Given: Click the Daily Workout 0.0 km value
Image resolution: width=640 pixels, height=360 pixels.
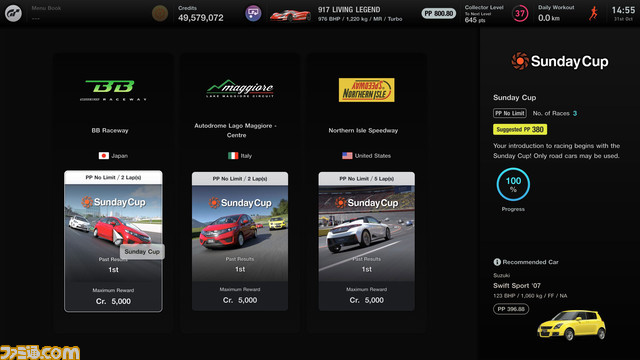Looking at the screenshot, I should [x=549, y=18].
